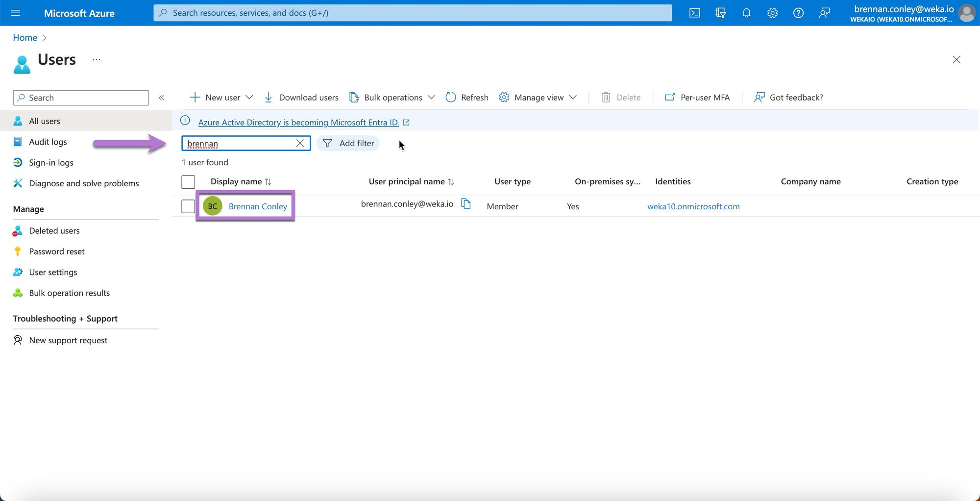Open the hamburger portal menu

tap(16, 13)
